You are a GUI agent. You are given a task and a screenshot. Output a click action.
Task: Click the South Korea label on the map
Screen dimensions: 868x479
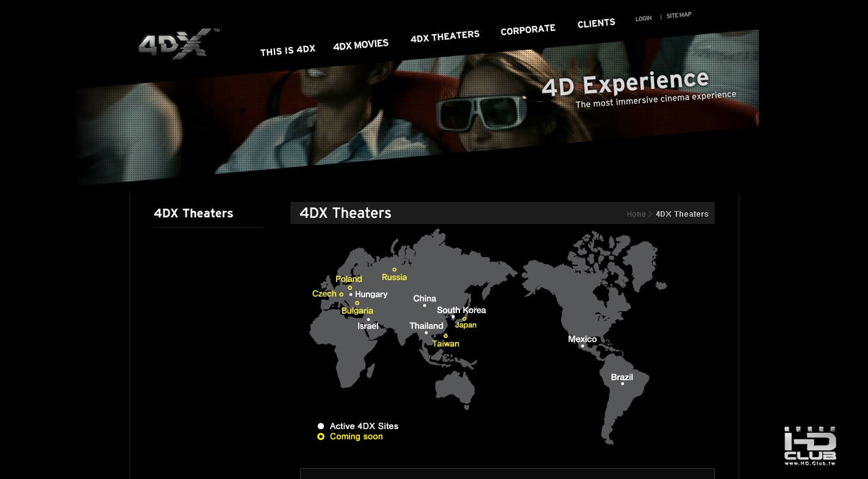click(461, 311)
